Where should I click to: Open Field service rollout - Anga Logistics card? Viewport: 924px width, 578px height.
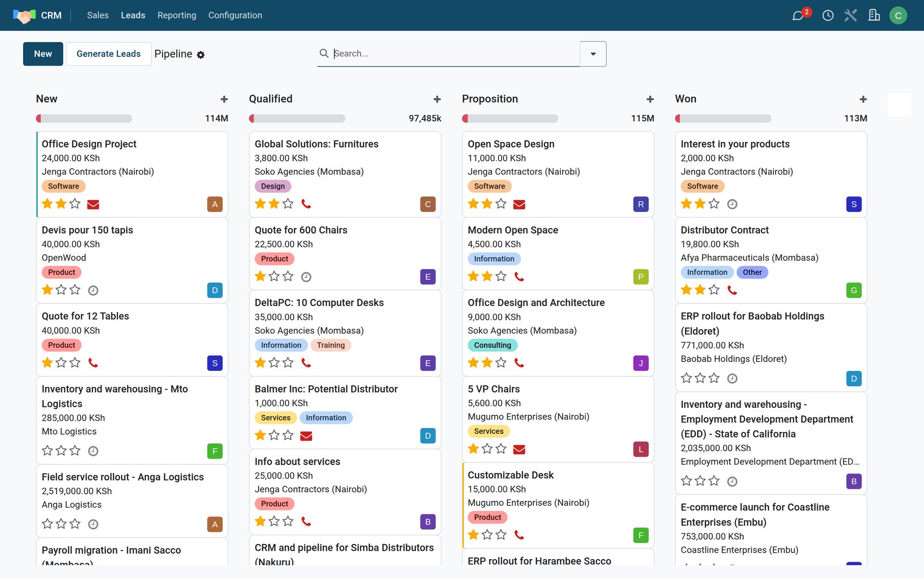coord(132,501)
